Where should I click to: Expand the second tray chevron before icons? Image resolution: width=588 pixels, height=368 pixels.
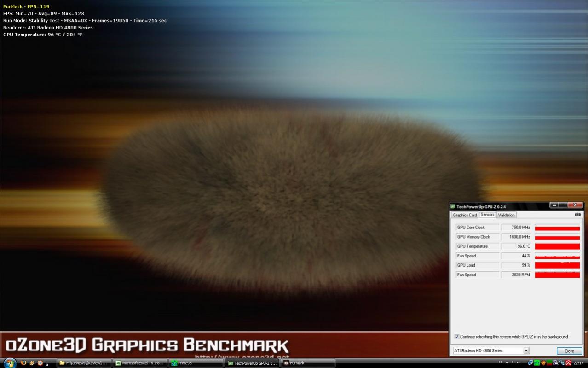point(518,362)
